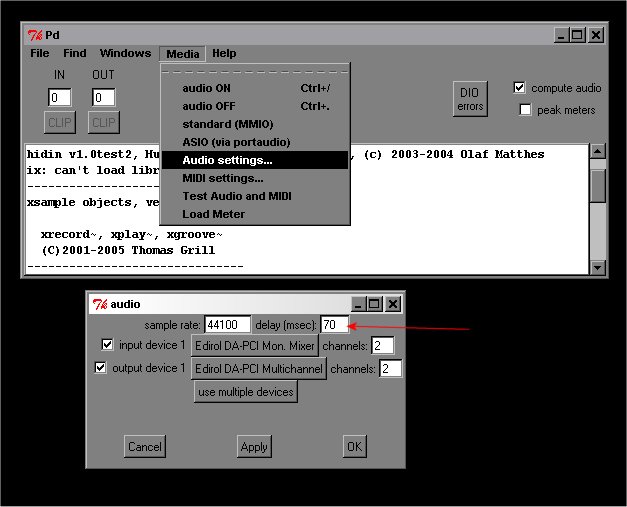Click the 'DIO errors' button
The width and height of the screenshot is (627, 507).
click(x=470, y=99)
